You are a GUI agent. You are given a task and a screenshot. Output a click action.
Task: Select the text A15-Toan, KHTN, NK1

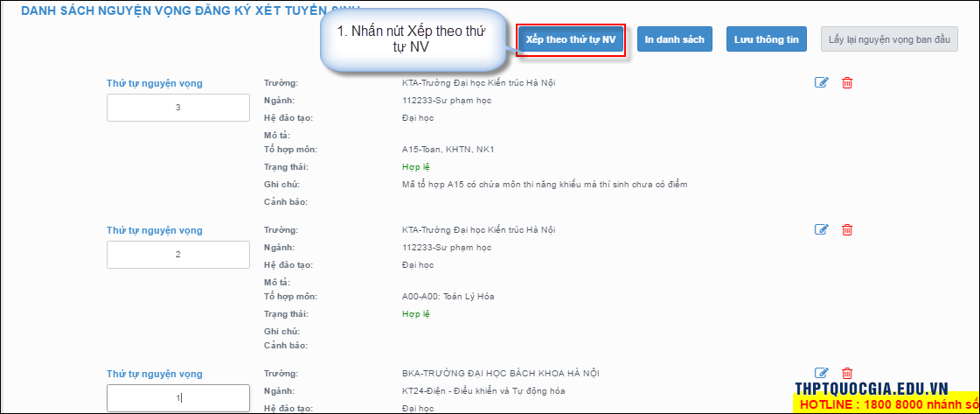click(448, 150)
